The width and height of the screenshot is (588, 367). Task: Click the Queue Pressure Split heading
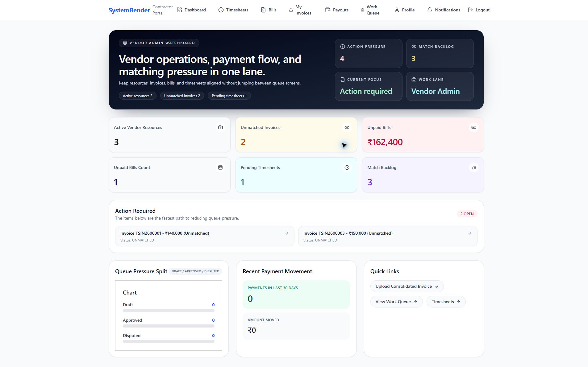tap(141, 271)
